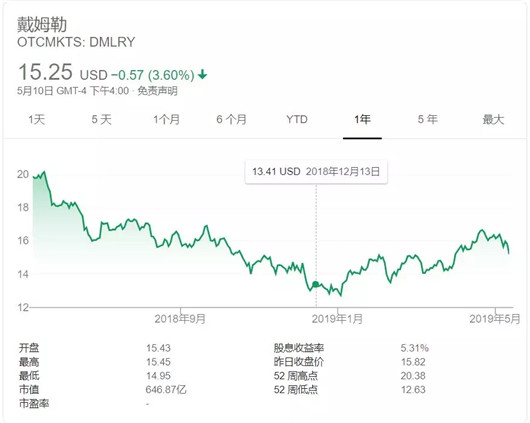
Task: Click the active 1年 tab
Action: point(362,119)
